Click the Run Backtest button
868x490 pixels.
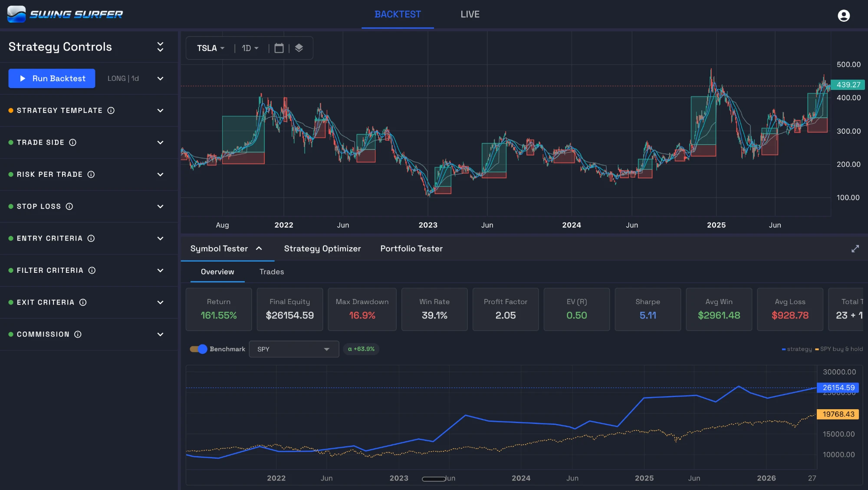coord(52,79)
